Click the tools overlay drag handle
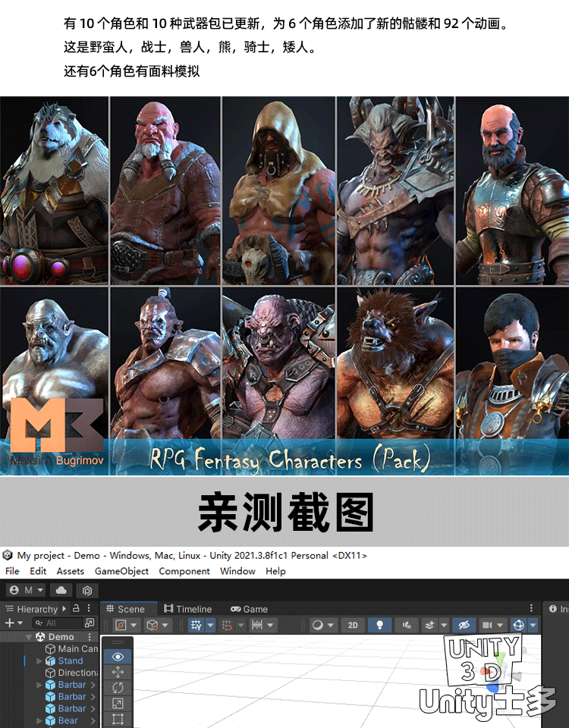This screenshot has width=569, height=728. coord(118,642)
